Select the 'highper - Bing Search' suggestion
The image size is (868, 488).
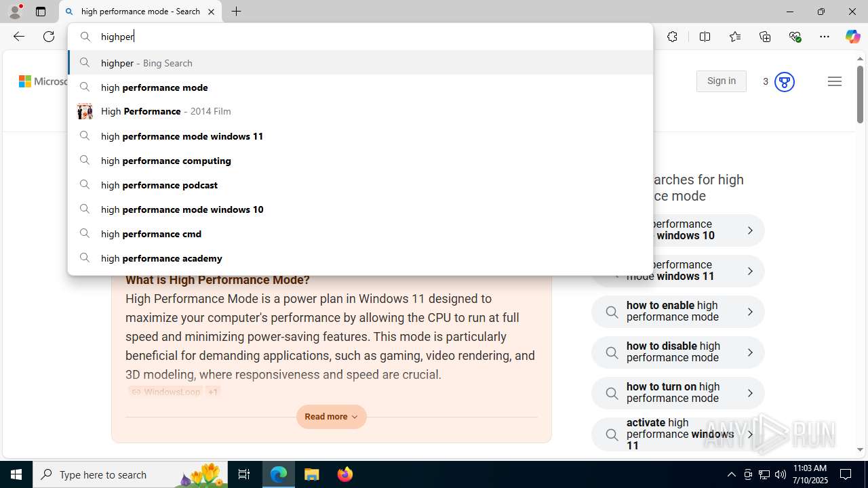pyautogui.click(x=360, y=62)
